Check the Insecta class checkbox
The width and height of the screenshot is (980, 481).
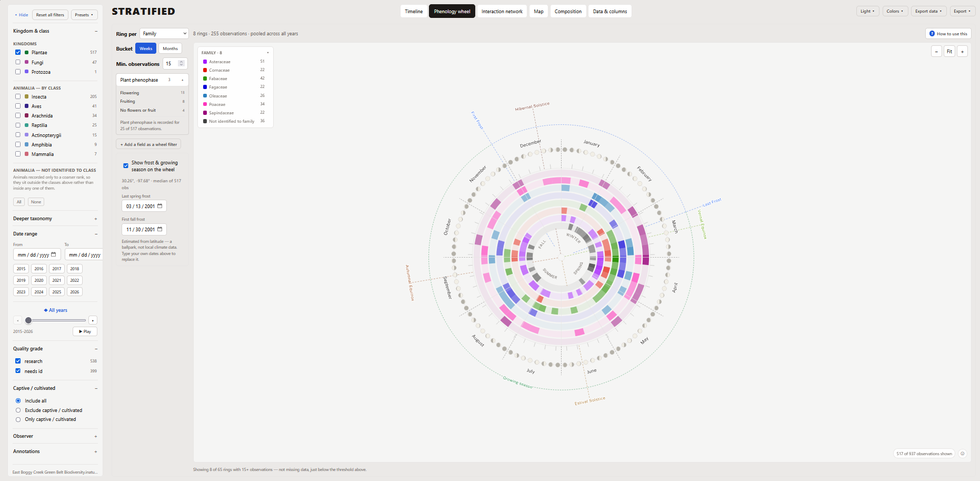[18, 96]
